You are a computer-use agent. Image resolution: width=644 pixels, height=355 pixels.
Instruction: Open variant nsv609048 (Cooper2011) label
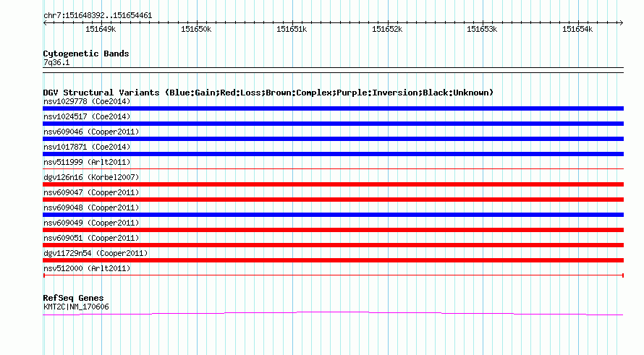tap(91, 208)
